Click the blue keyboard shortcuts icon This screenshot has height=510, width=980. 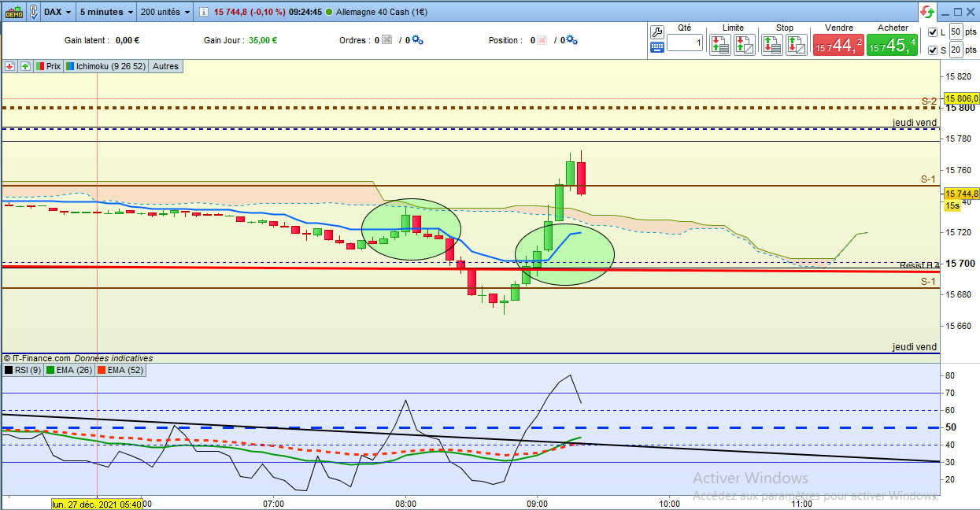657,47
